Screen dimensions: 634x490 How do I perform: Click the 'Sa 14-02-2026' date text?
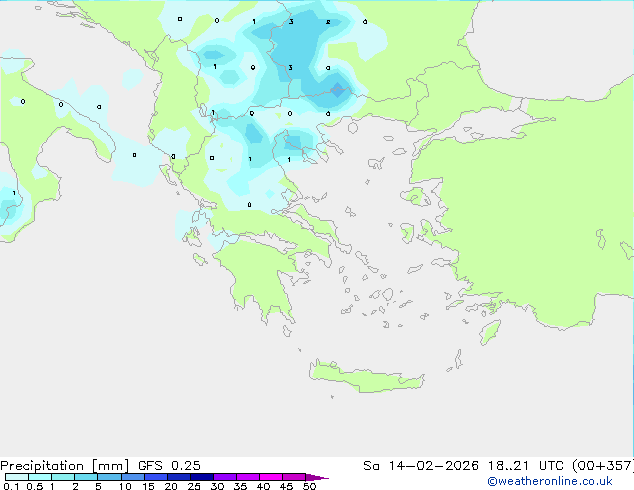421,466
